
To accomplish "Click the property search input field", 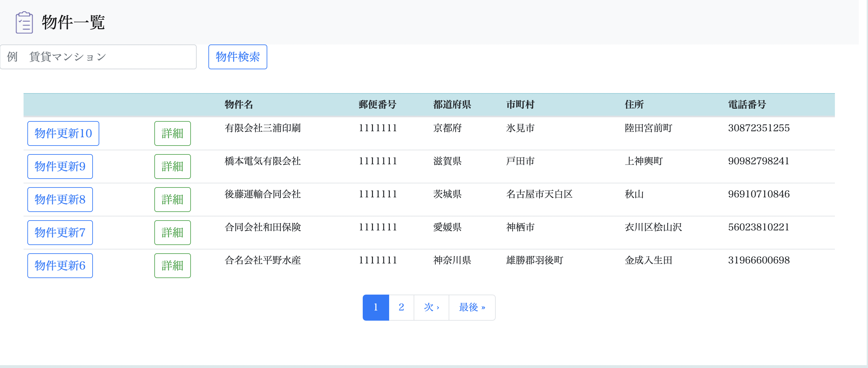I will 98,57.
